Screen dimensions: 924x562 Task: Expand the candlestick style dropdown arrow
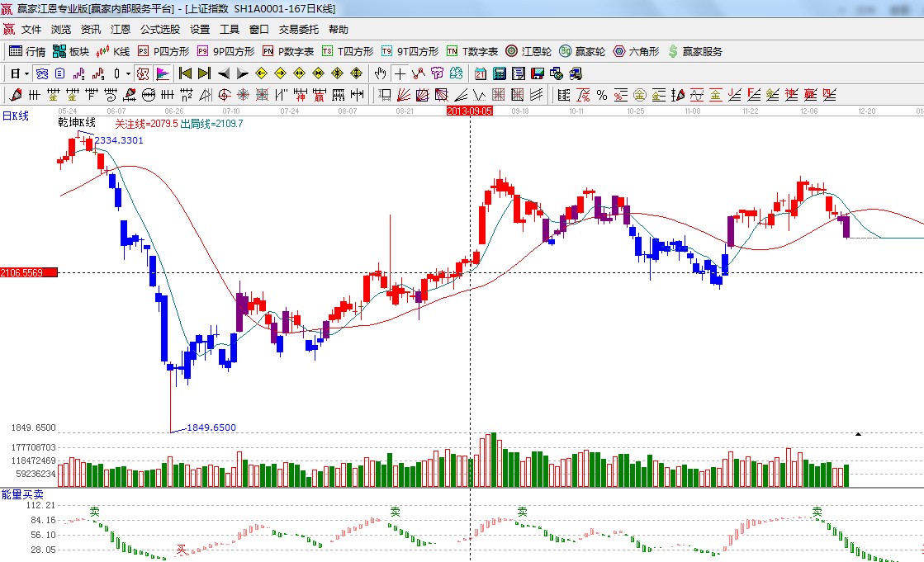128,73
